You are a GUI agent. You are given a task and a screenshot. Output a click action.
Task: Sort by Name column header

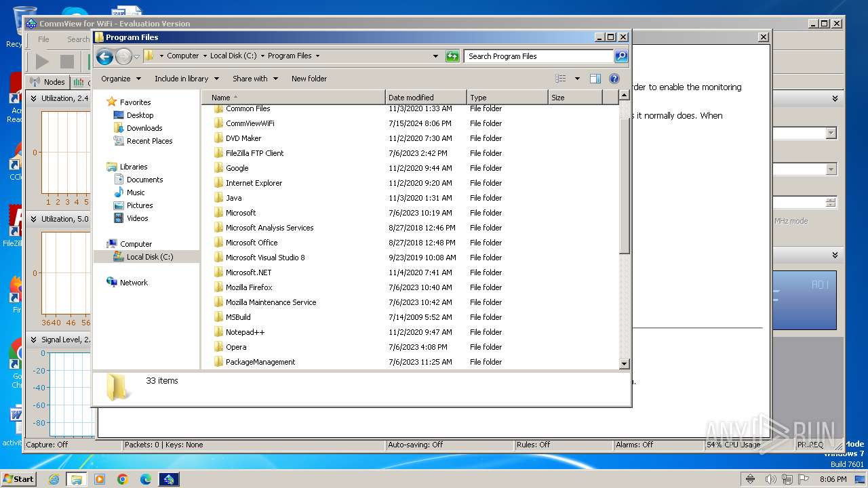(294, 98)
